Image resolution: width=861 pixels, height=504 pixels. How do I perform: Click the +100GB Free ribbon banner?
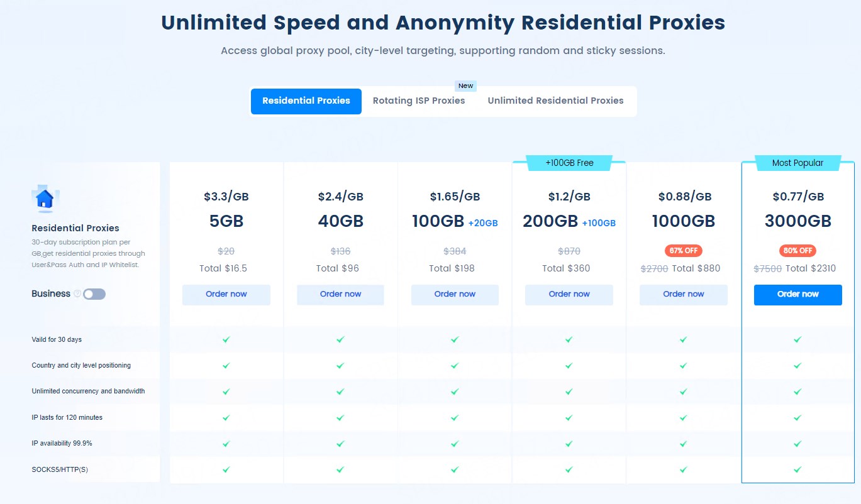tap(569, 163)
